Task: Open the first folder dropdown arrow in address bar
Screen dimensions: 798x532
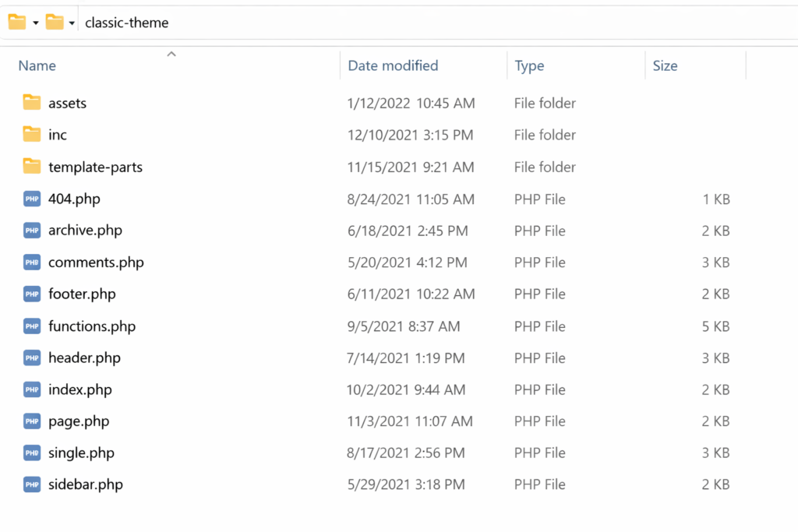Action: point(35,23)
